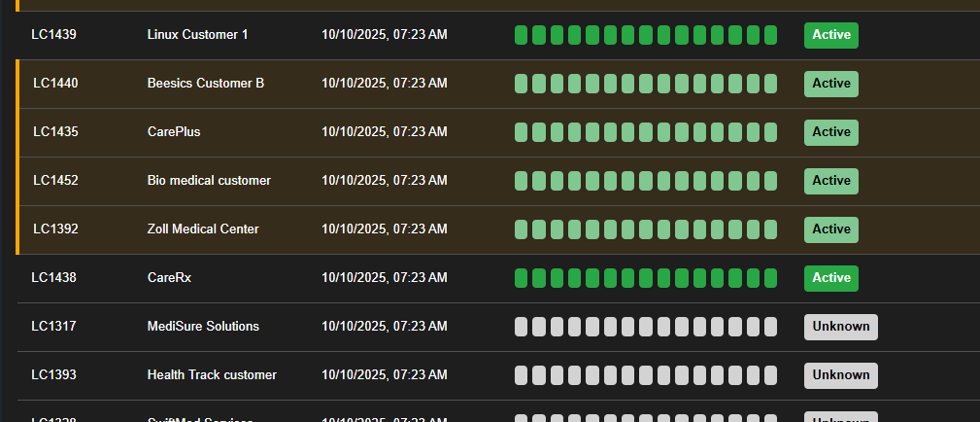Open the LC1317 record ID

coord(53,327)
